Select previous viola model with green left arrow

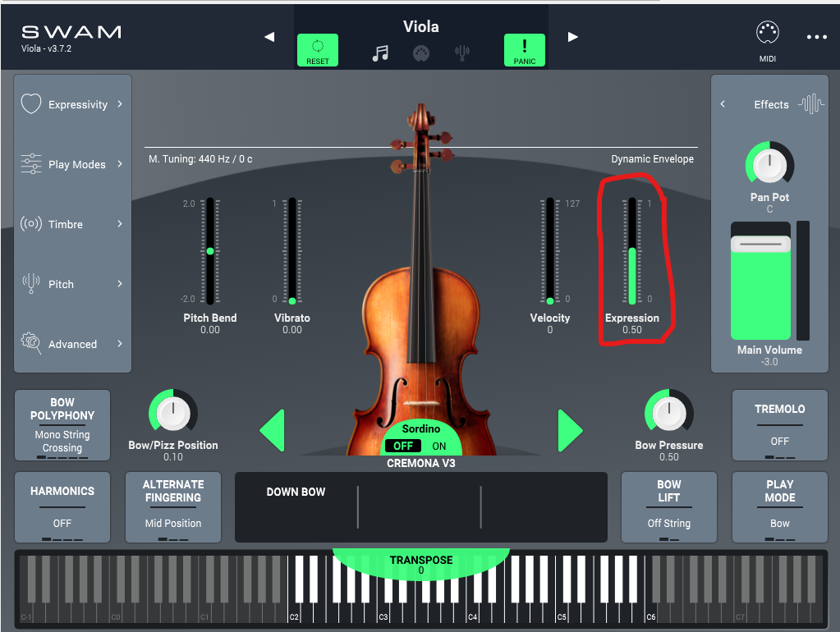pos(272,431)
